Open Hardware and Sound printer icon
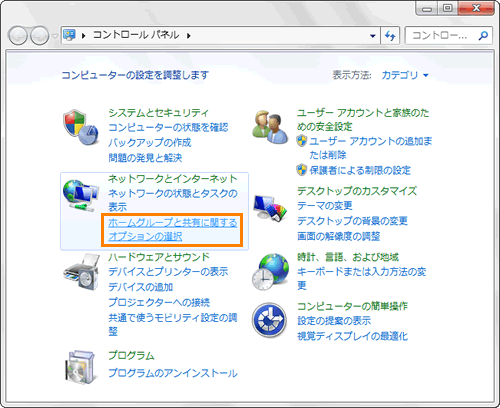This screenshot has height=408, width=500. click(81, 271)
